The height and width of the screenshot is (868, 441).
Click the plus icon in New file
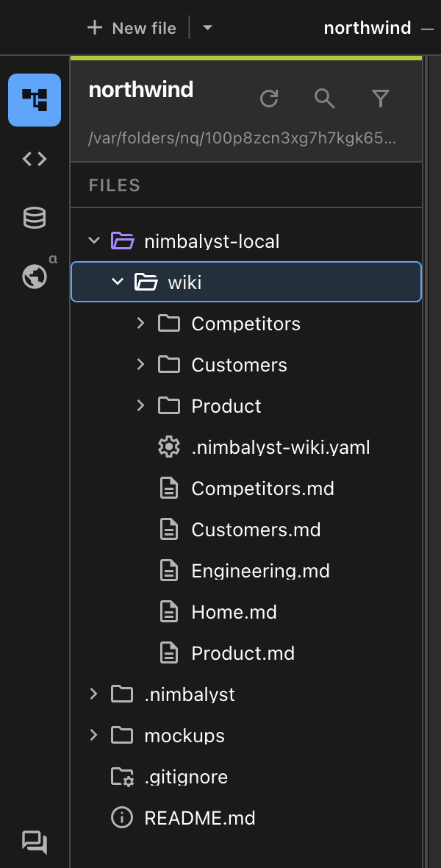pyautogui.click(x=95, y=28)
